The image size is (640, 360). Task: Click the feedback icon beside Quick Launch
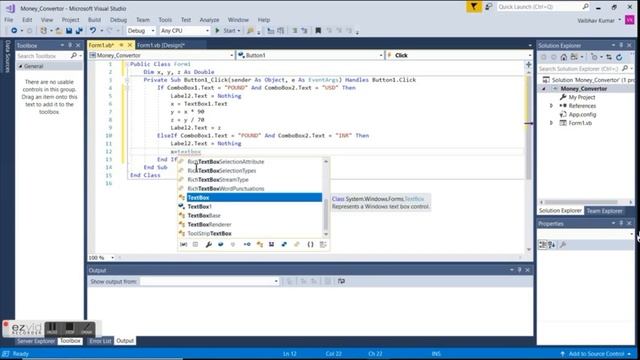click(489, 7)
